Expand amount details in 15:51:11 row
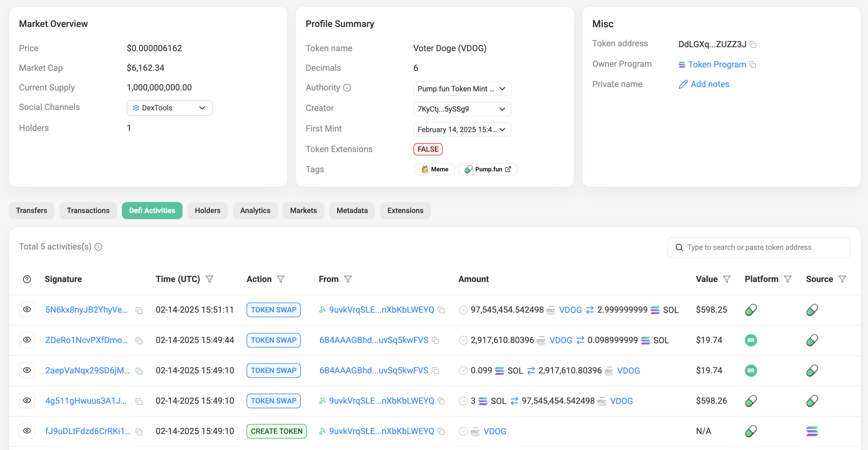 click(463, 310)
